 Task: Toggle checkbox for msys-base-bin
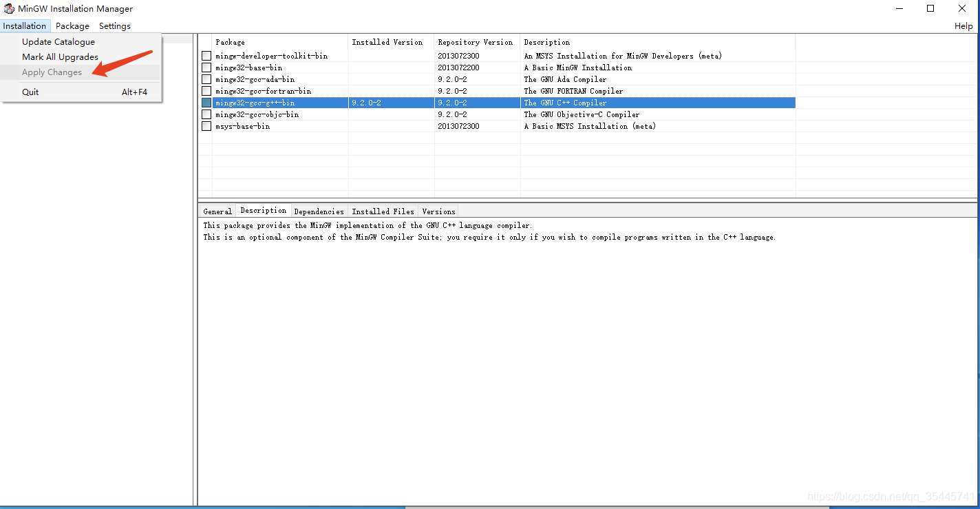tap(206, 126)
